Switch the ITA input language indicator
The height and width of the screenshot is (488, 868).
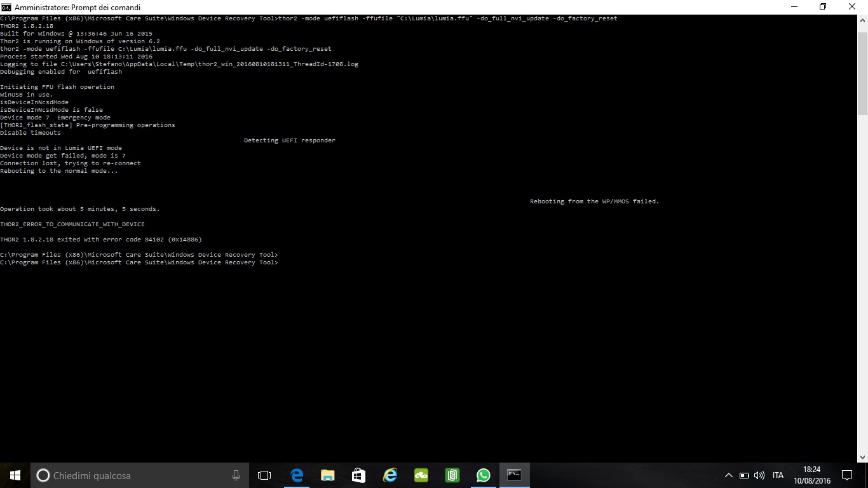pyautogui.click(x=778, y=475)
